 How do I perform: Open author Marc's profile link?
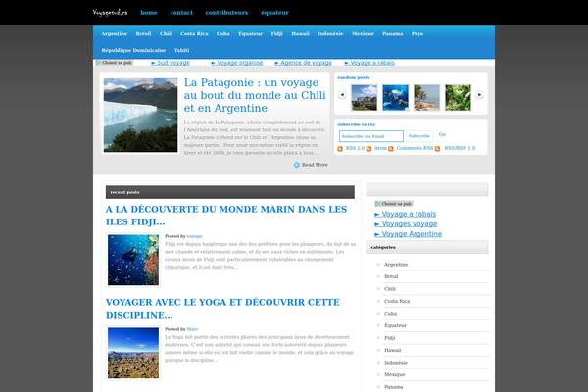pos(192,329)
